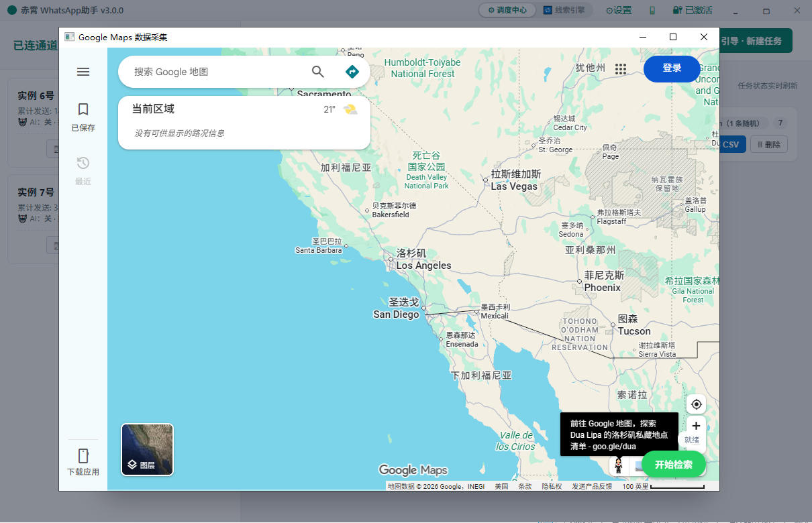Image resolution: width=812 pixels, height=523 pixels.
Task: Click the weather icon beside 21°
Action: click(x=350, y=109)
